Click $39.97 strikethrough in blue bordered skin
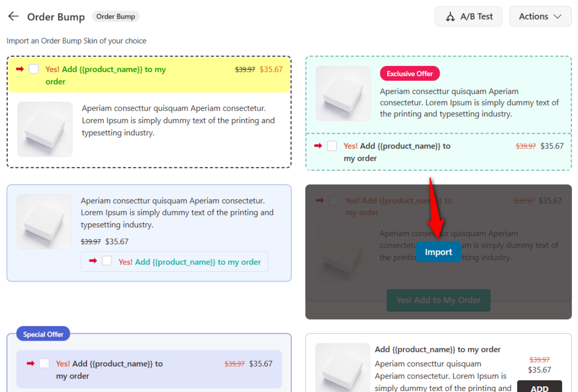The height and width of the screenshot is (392, 578). click(x=91, y=241)
